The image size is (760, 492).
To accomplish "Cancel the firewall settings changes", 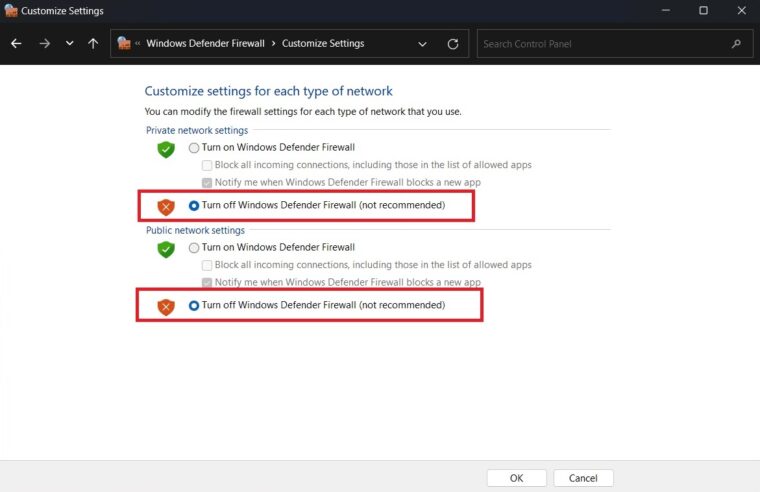I will [583, 478].
